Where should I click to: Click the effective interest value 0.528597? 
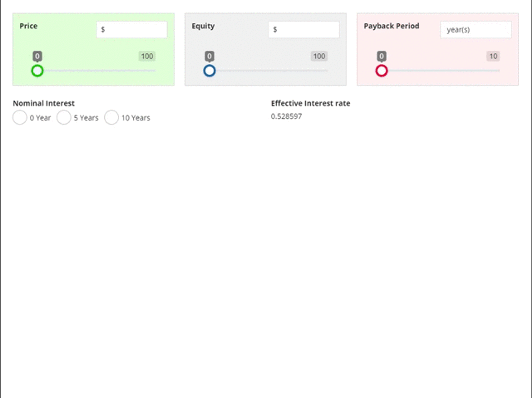click(x=286, y=116)
